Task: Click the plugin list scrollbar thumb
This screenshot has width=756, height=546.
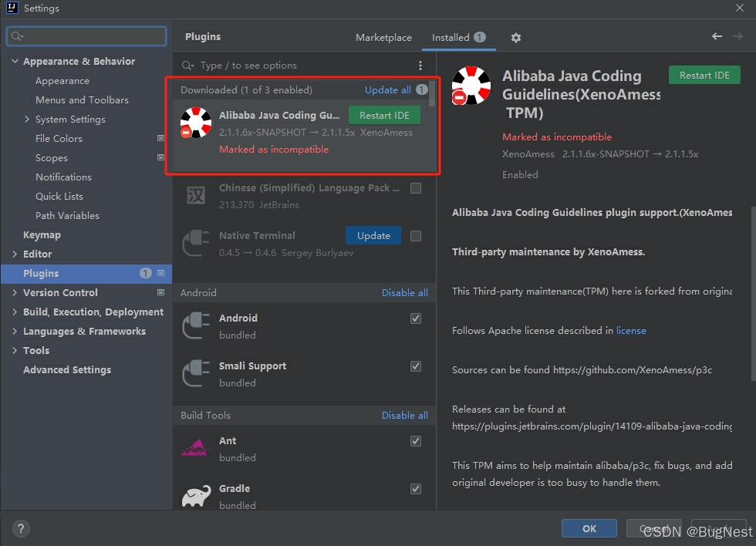Action: coord(432,93)
